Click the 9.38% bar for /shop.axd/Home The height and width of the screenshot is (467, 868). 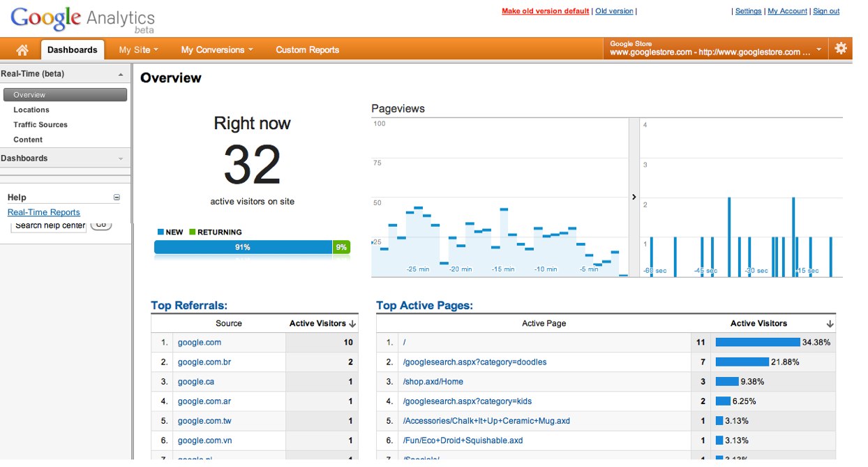pos(727,381)
